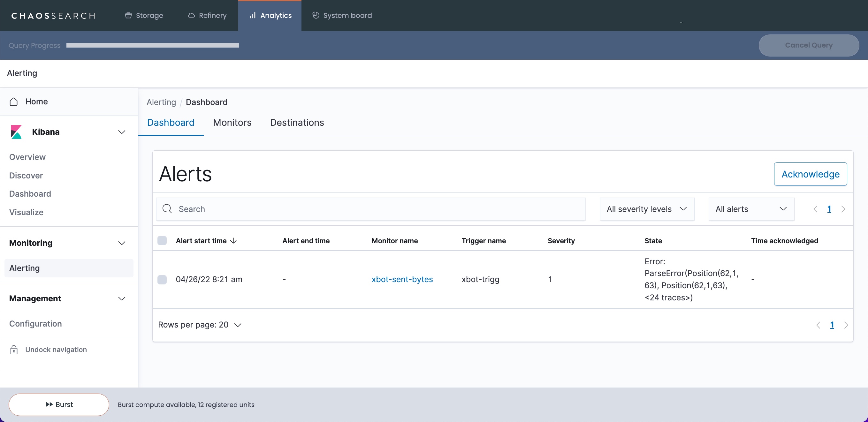Switch to the Monitors tab
868x422 pixels.
232,123
